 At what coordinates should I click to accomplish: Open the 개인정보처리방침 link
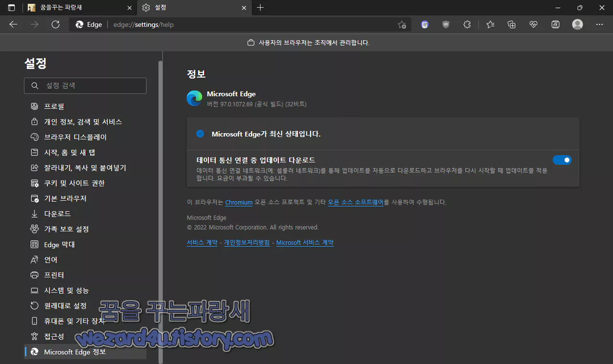247,242
